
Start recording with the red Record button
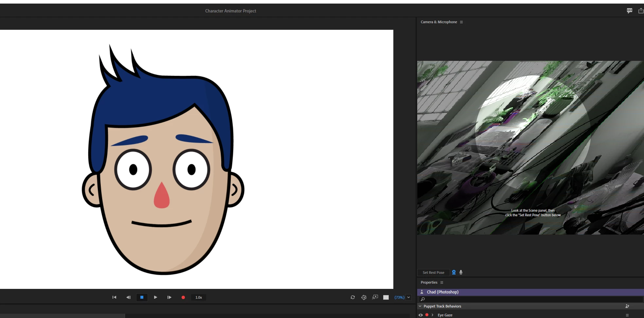coord(183,297)
